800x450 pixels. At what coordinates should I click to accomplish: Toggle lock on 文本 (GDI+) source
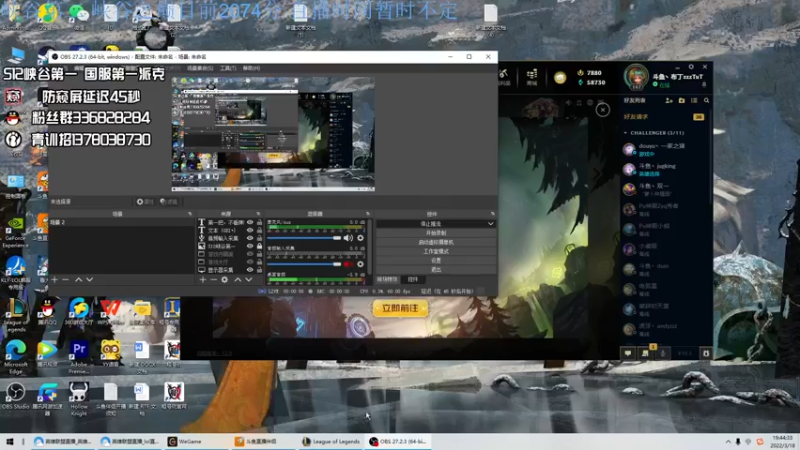[260, 230]
